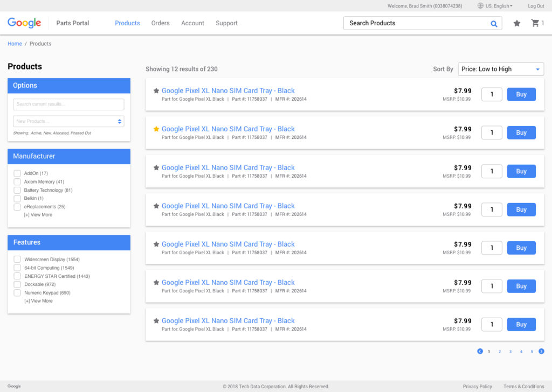Star the fifth product in the list
The image size is (552, 392).
point(156,244)
